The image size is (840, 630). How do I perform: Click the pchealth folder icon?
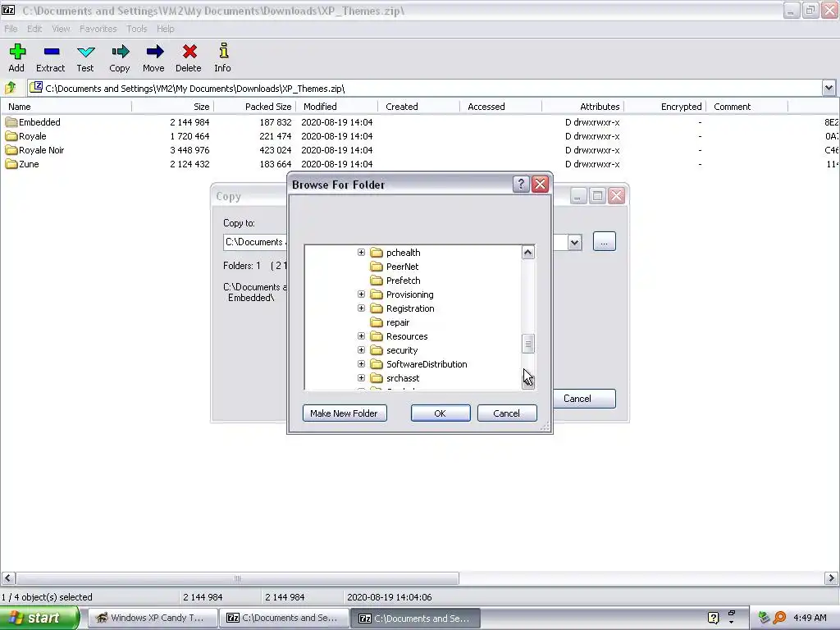tap(377, 253)
